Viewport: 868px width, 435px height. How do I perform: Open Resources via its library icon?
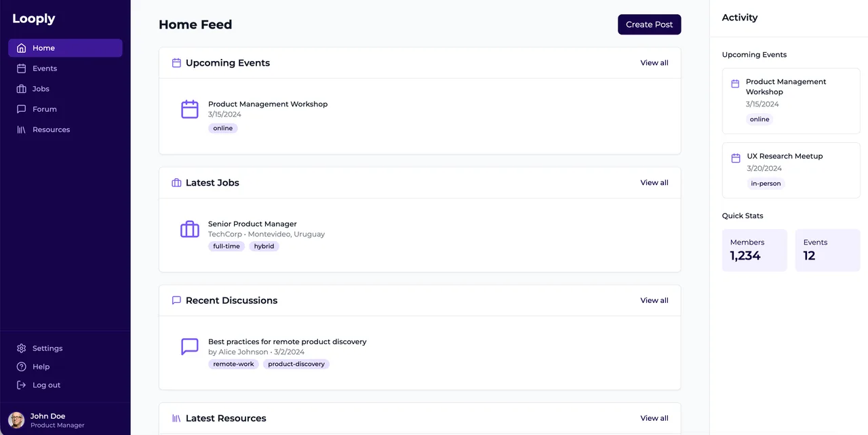coord(22,129)
